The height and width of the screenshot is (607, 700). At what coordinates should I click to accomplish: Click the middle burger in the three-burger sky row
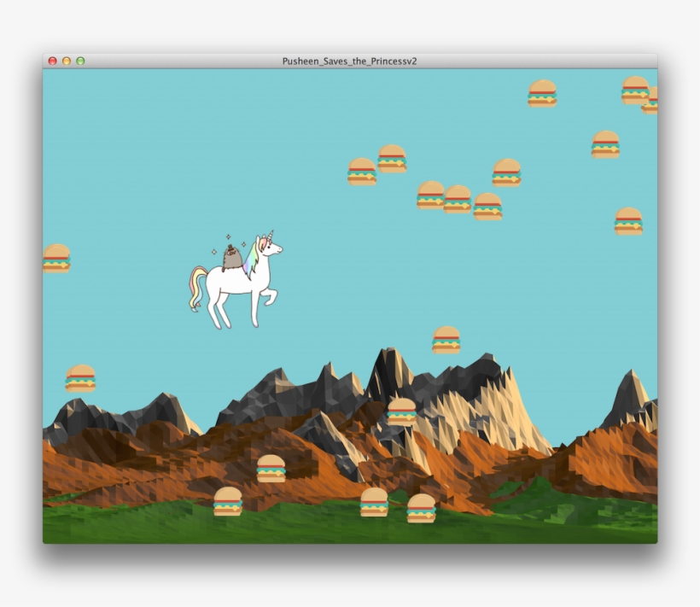pos(458,199)
